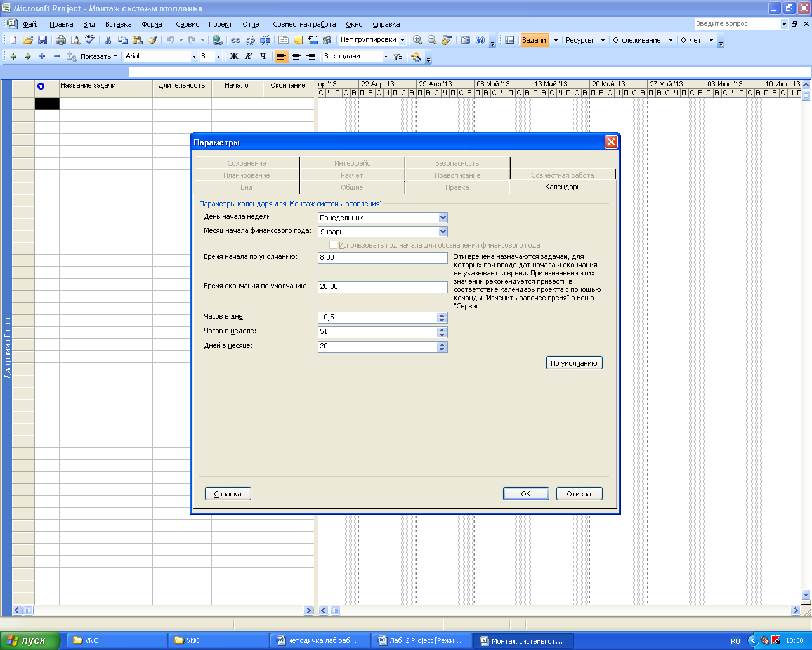
Task: Expand 'День начала недели' dropdown
Action: (x=443, y=218)
